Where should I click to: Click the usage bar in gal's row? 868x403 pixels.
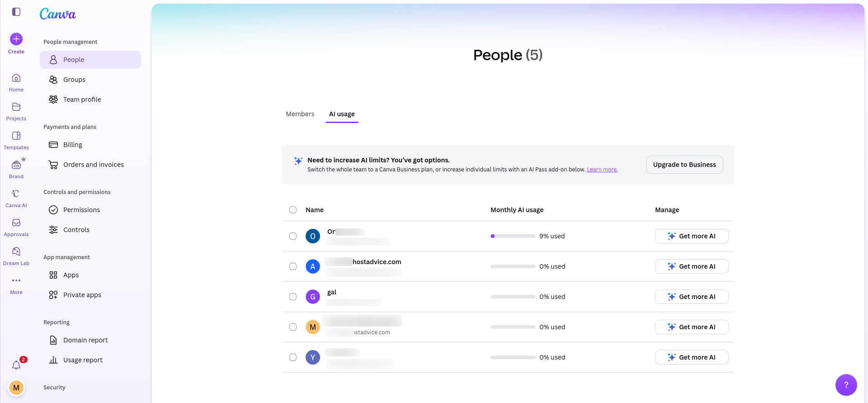click(513, 297)
